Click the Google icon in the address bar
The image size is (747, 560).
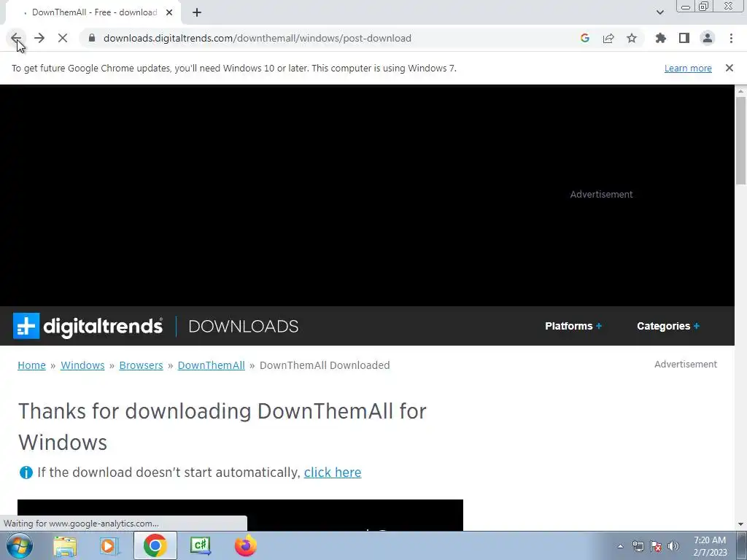coord(585,38)
